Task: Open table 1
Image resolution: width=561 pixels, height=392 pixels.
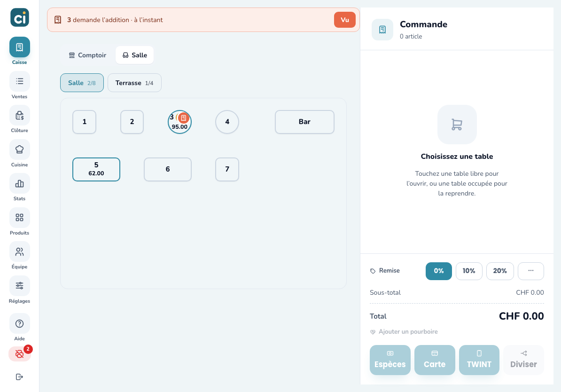Action: tap(85, 122)
